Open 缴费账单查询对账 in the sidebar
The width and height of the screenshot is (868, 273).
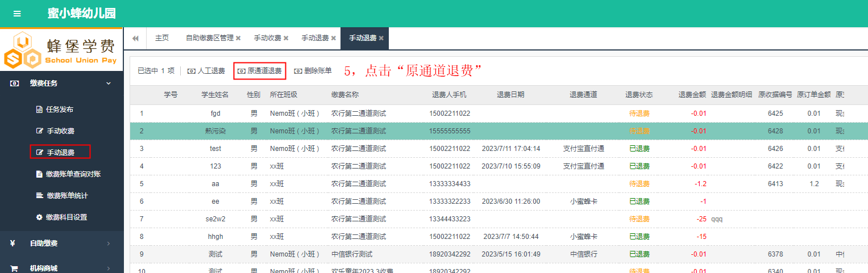73,174
